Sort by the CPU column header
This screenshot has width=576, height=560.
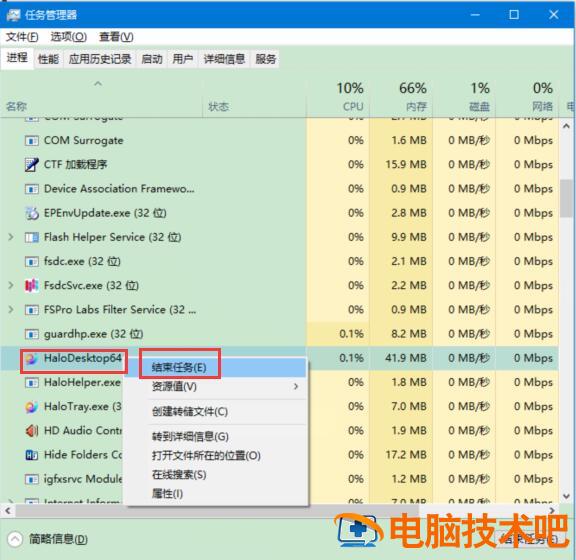click(x=338, y=97)
